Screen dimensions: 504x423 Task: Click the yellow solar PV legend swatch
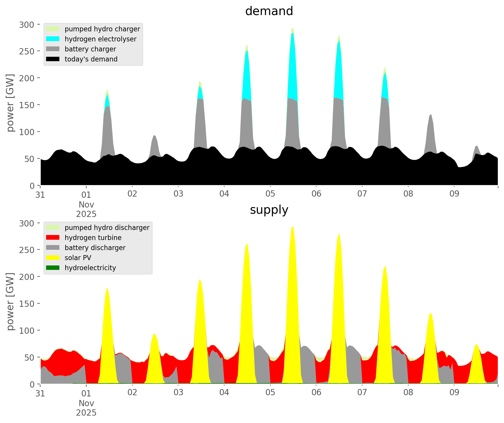[53, 258]
